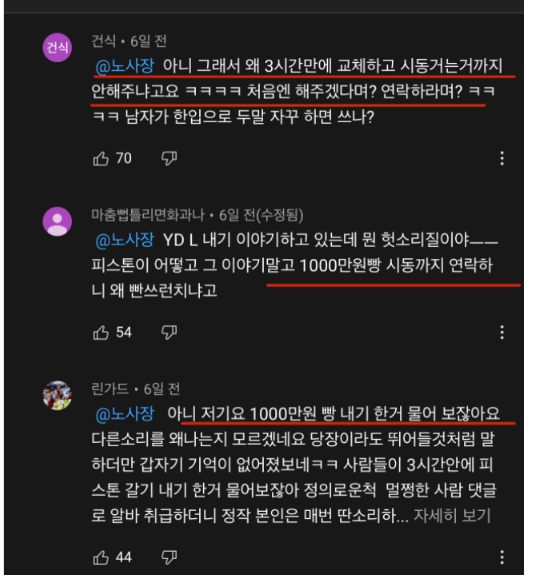Open 린가드's profile photo avatar
556x579 pixels.
point(57,395)
